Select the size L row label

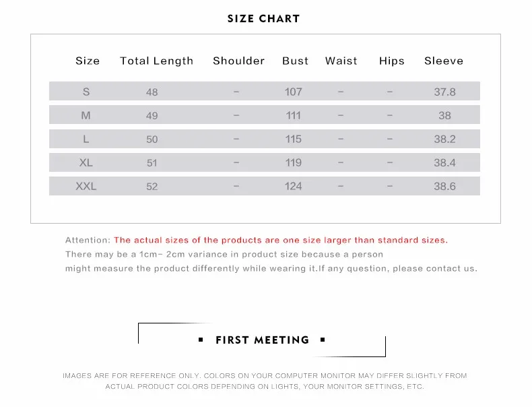pos(86,139)
